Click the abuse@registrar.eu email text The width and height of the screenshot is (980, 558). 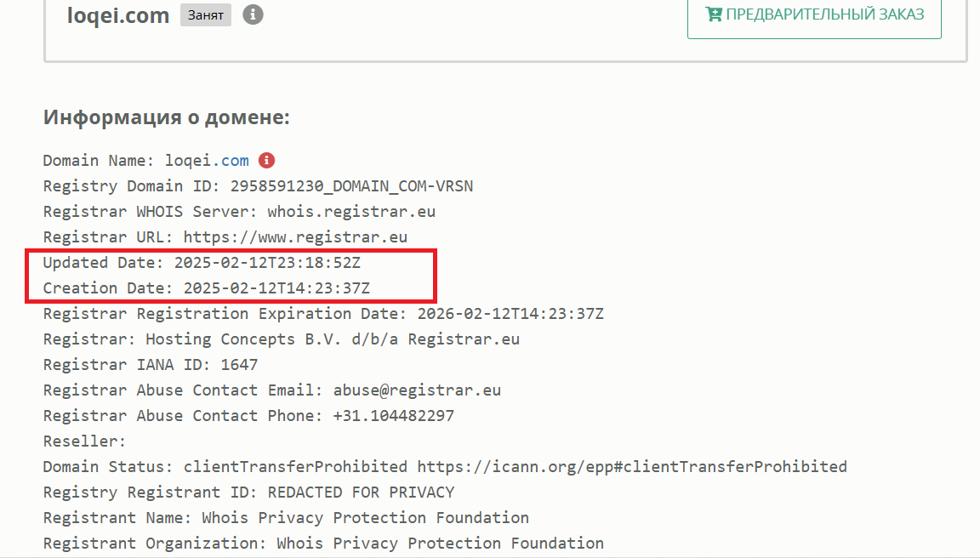[x=417, y=390]
